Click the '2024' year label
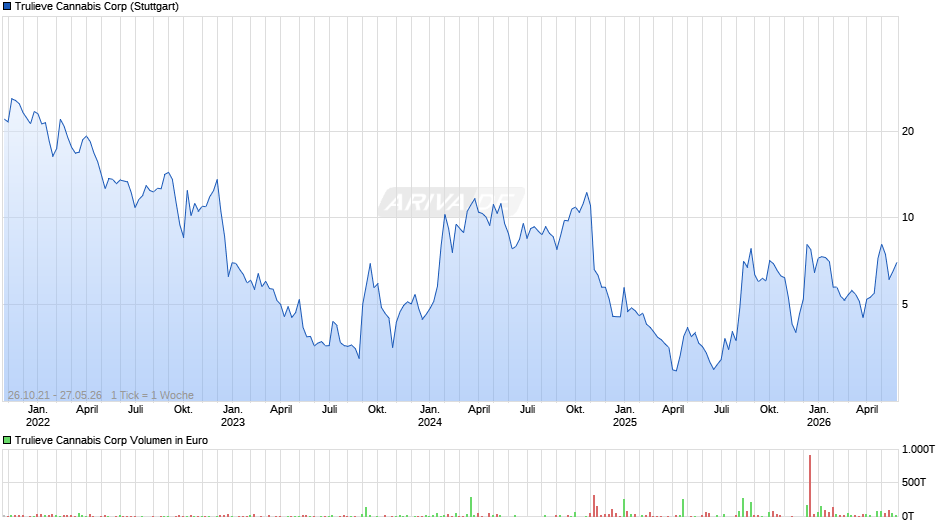 click(429, 422)
